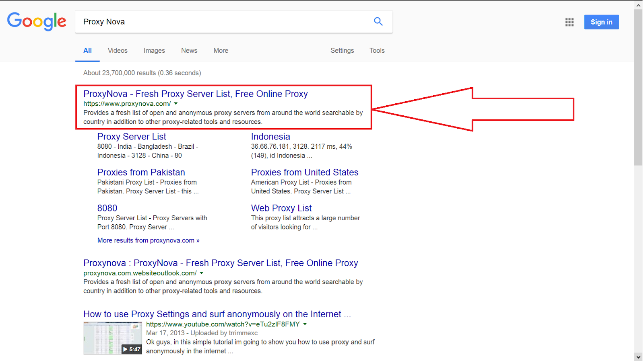
Task: Open the Indonesia sitelink
Action: 270,137
